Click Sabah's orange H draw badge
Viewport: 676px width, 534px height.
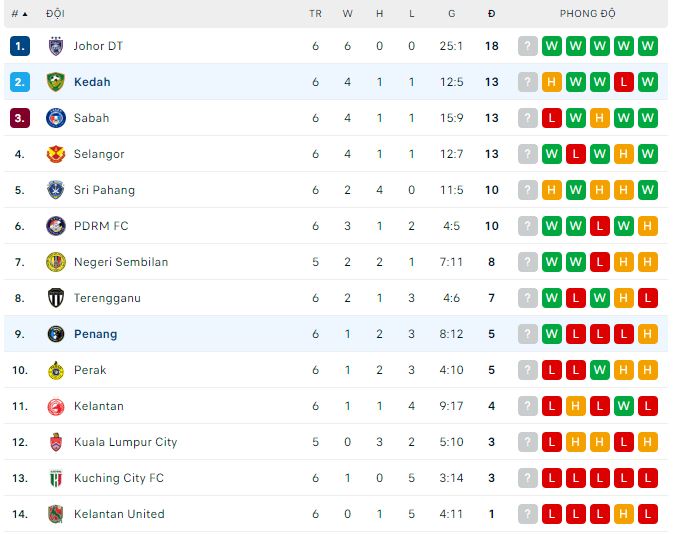(x=600, y=118)
